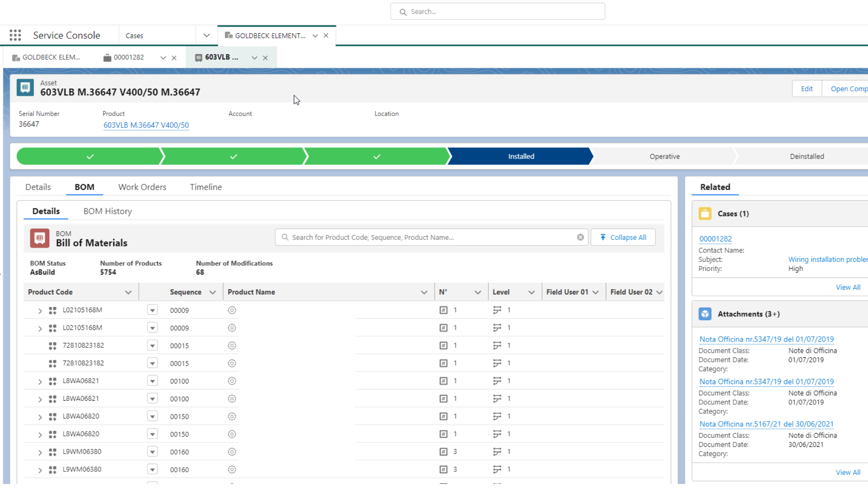Click the briefcase icon on 00001282 subtab
The height and width of the screenshot is (488, 868).
coord(107,58)
